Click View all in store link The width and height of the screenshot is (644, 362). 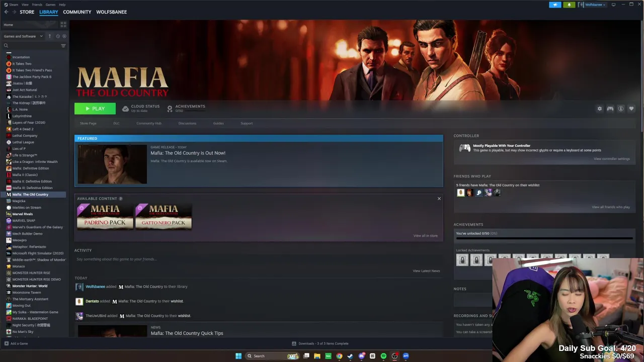click(x=426, y=236)
